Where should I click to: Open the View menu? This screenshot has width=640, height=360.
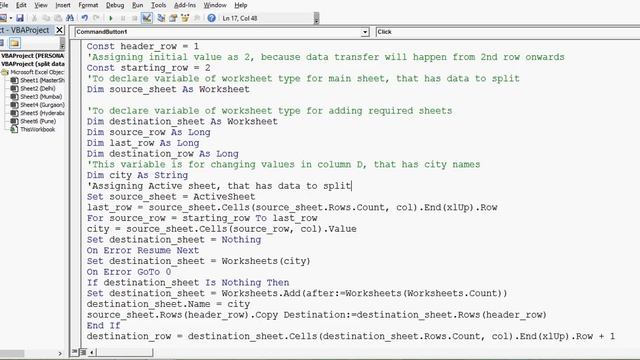coord(41,5)
